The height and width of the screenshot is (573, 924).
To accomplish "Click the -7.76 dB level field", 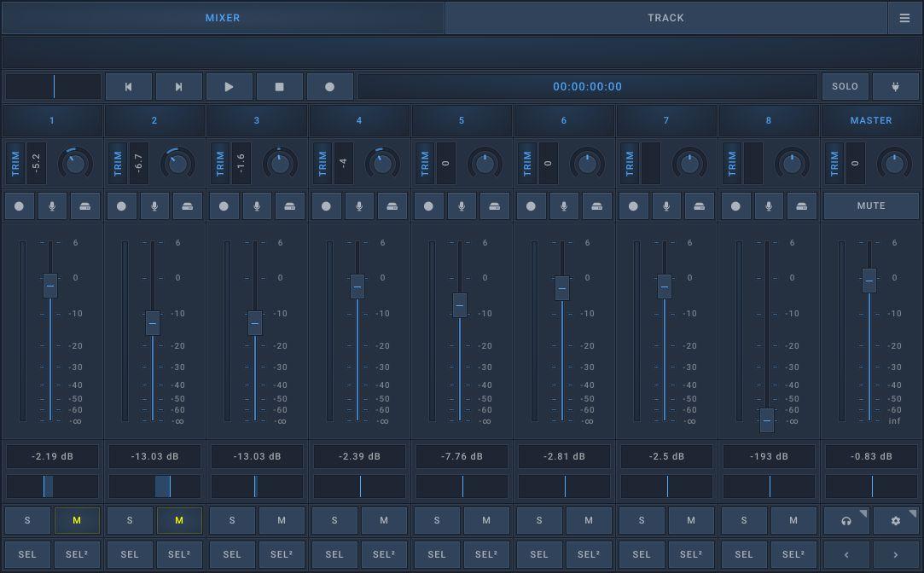I will [462, 456].
